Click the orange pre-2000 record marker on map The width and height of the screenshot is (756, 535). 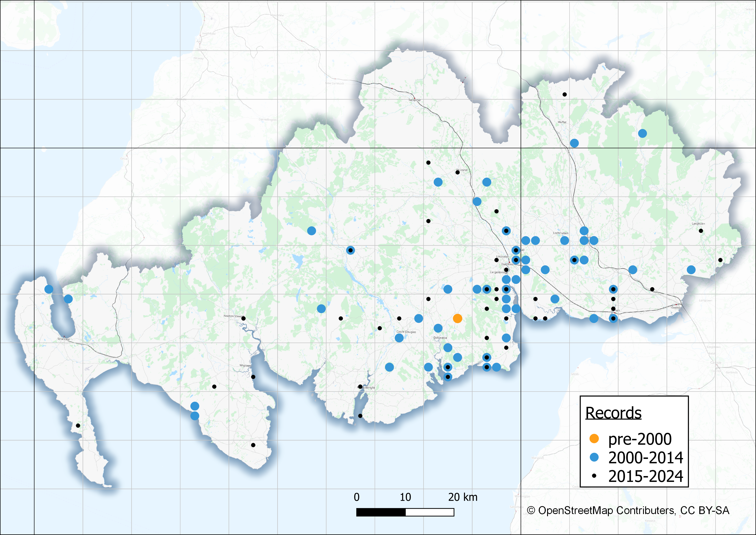(x=457, y=318)
